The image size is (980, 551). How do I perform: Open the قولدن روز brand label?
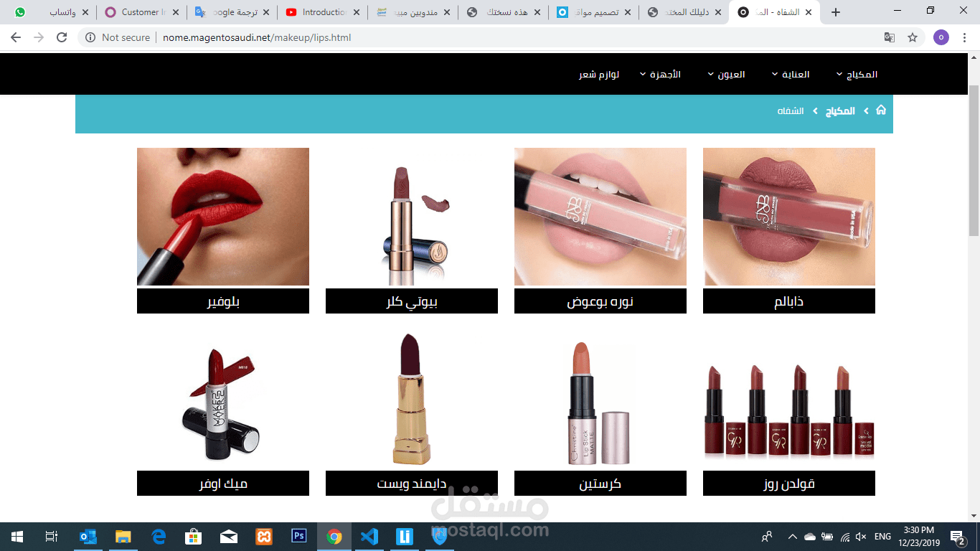click(x=789, y=484)
